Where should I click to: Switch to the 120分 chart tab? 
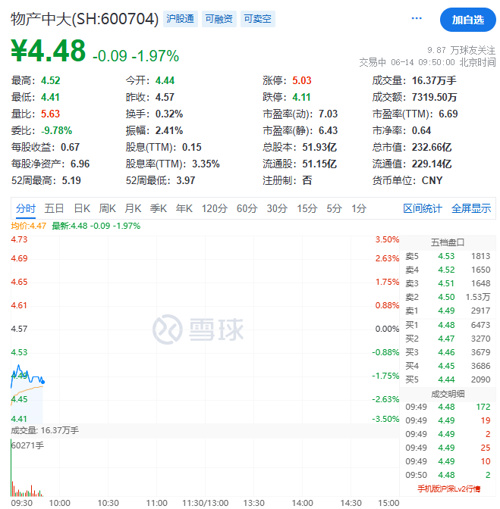[x=214, y=209]
